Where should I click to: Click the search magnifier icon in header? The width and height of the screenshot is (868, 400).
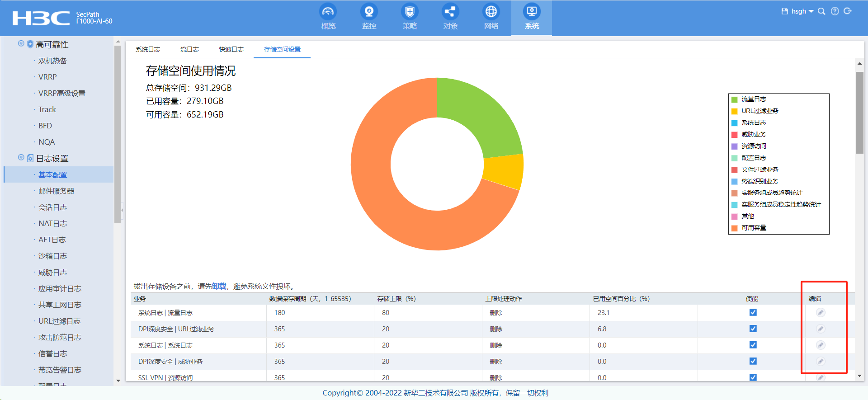(x=821, y=11)
